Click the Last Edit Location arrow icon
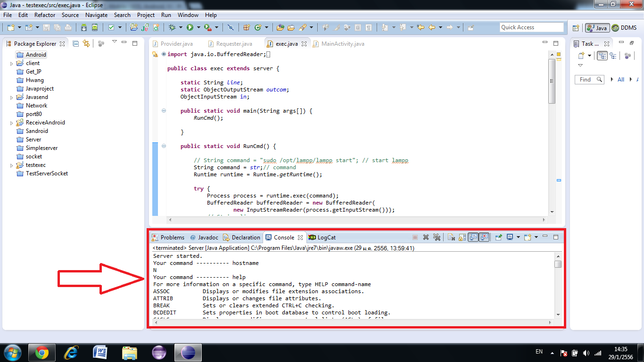The height and width of the screenshot is (362, 644). click(x=421, y=27)
